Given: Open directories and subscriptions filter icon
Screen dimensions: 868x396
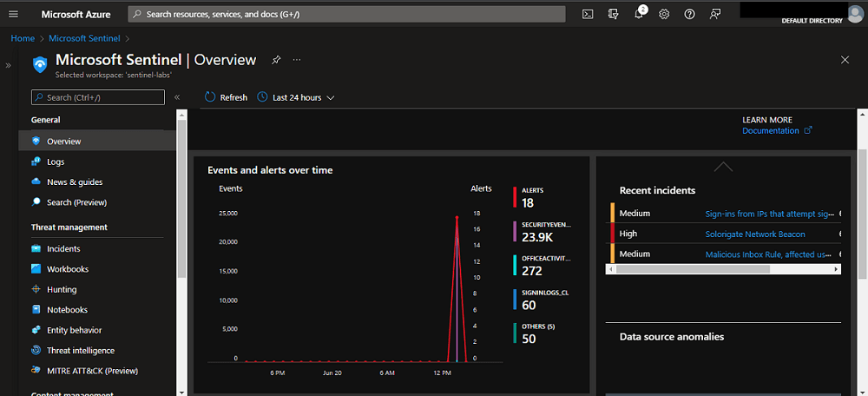Looking at the screenshot, I should (614, 14).
